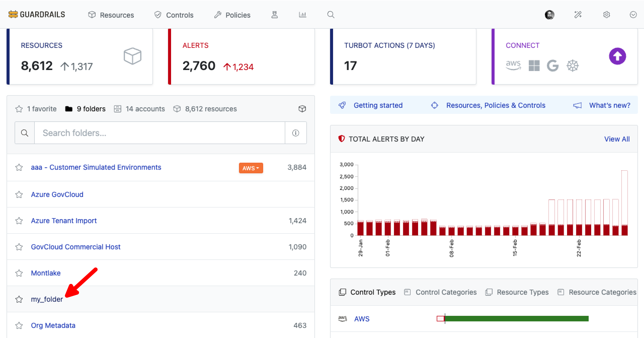Viewport: 644px width, 338px height.
Task: Click the user profile avatar
Action: (x=549, y=15)
